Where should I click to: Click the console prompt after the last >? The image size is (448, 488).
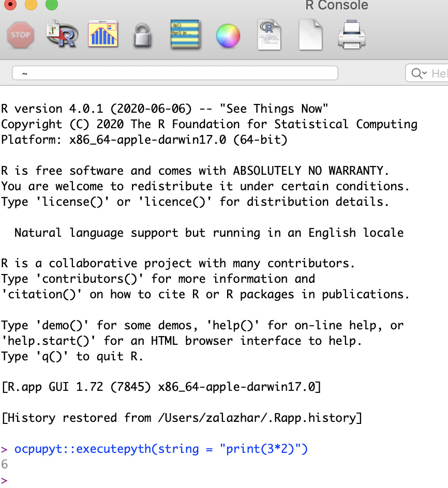16,480
